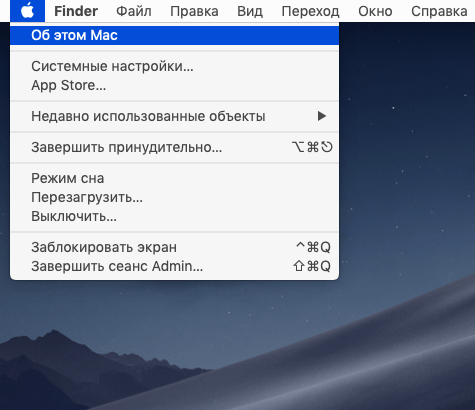Screen dimensions: 475x410
Task: Select Заблокировать экран
Action: [174, 247]
